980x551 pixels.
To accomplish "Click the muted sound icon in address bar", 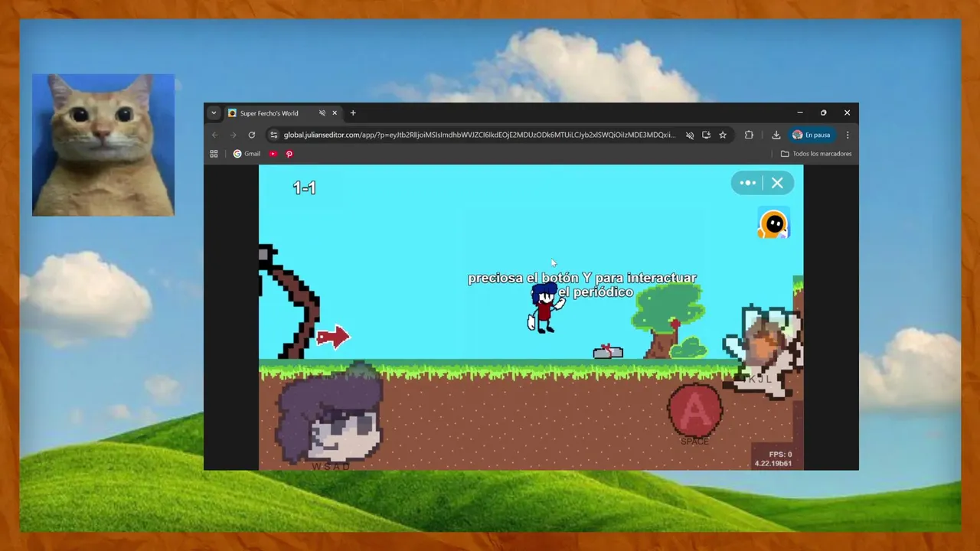I will [x=690, y=135].
